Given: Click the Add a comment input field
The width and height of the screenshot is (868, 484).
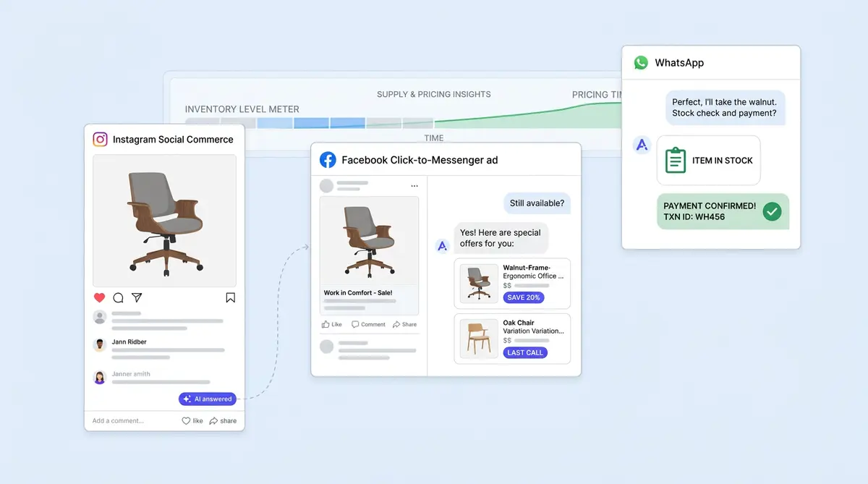Looking at the screenshot, I should click(x=118, y=420).
